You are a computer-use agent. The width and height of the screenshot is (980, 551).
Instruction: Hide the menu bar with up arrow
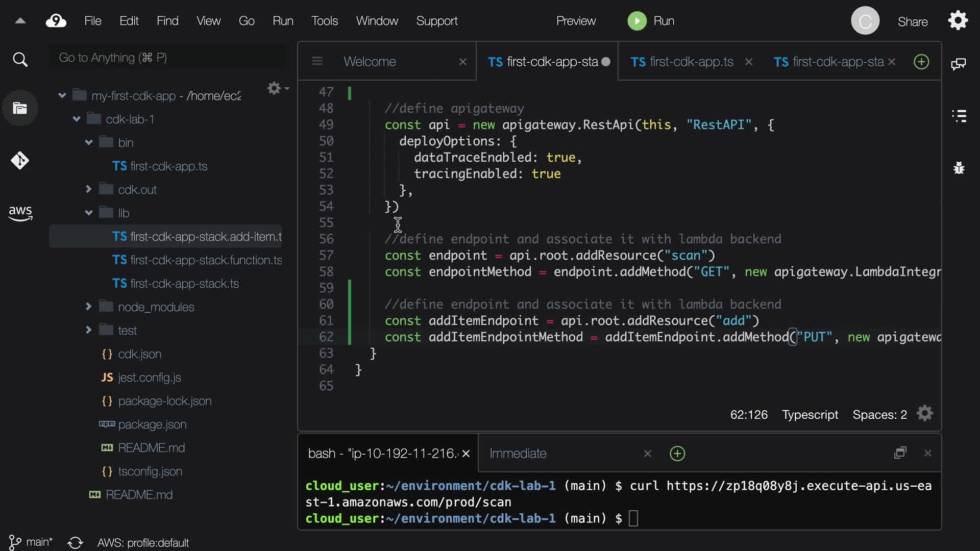20,21
